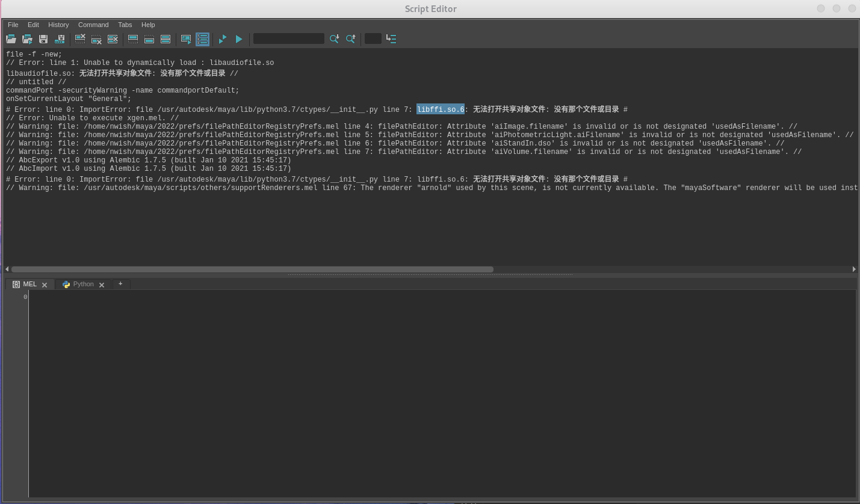
Task: Click the Source Script icon
Action: [x=27, y=39]
